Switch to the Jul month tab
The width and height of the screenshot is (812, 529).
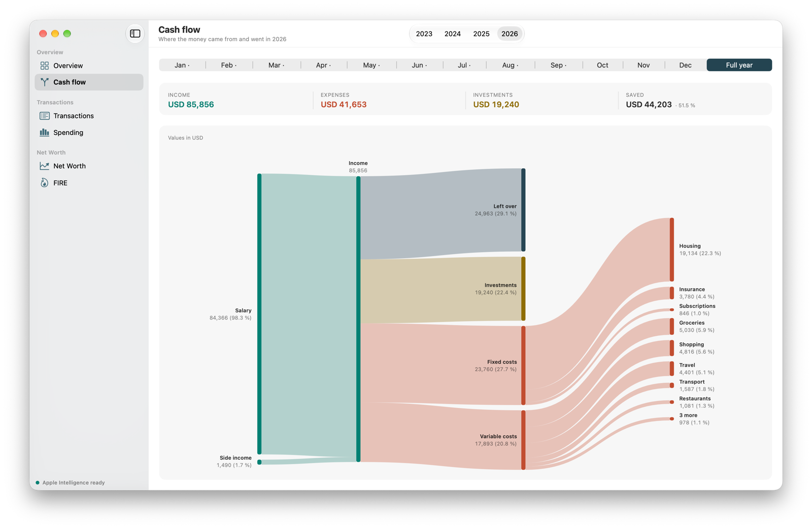pyautogui.click(x=464, y=65)
